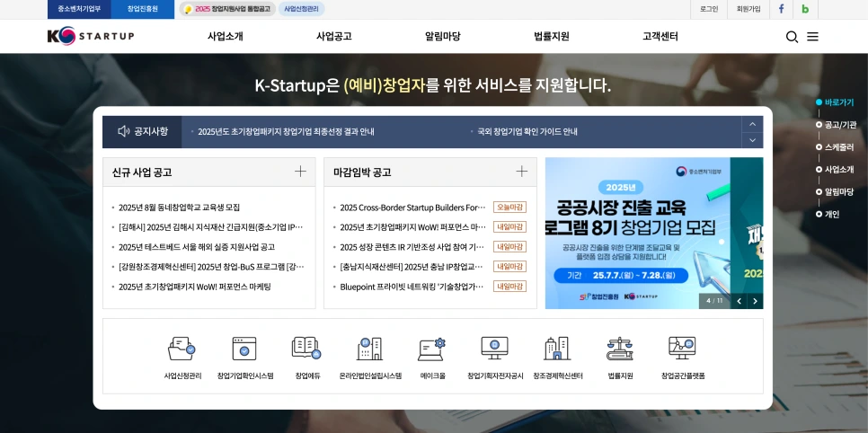Open notice 국외 창업기업 확인 가이드 안내

coord(527,132)
